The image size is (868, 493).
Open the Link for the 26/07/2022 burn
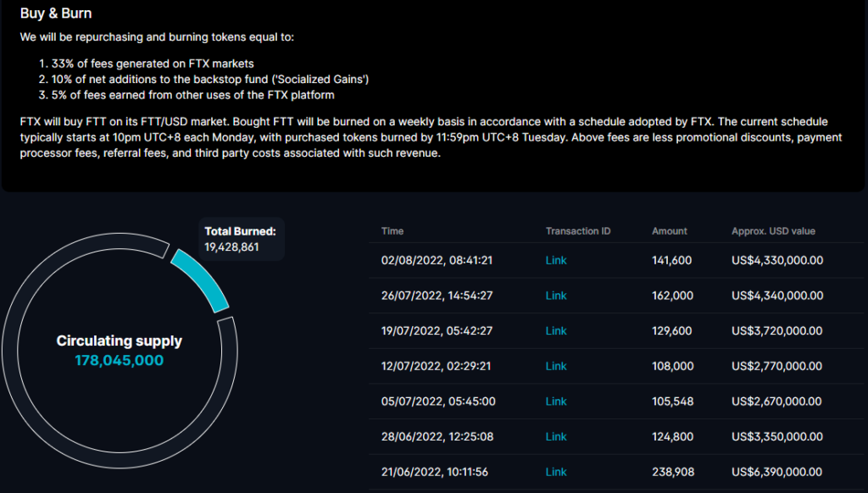(556, 296)
